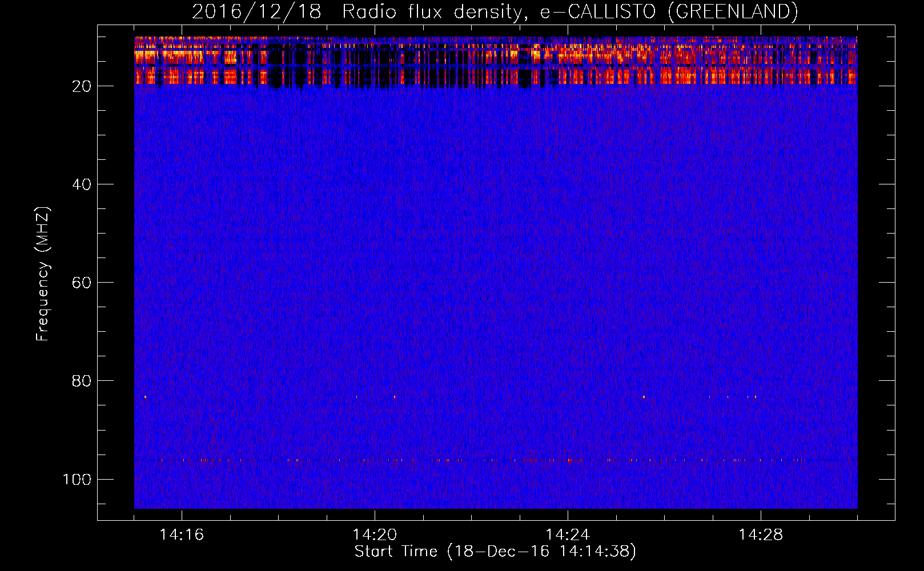Click the 'Frequency (MHZ)' axis label
924x571 pixels.
pyautogui.click(x=43, y=274)
